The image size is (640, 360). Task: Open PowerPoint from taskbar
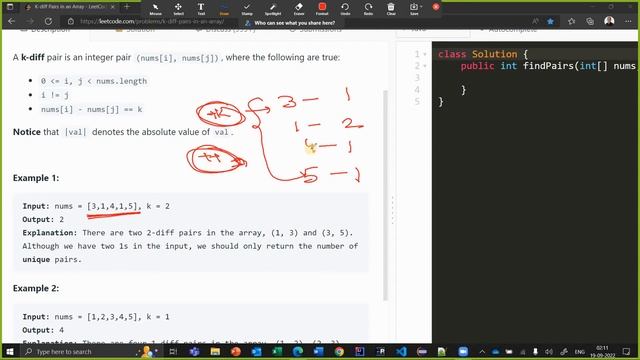point(236,351)
